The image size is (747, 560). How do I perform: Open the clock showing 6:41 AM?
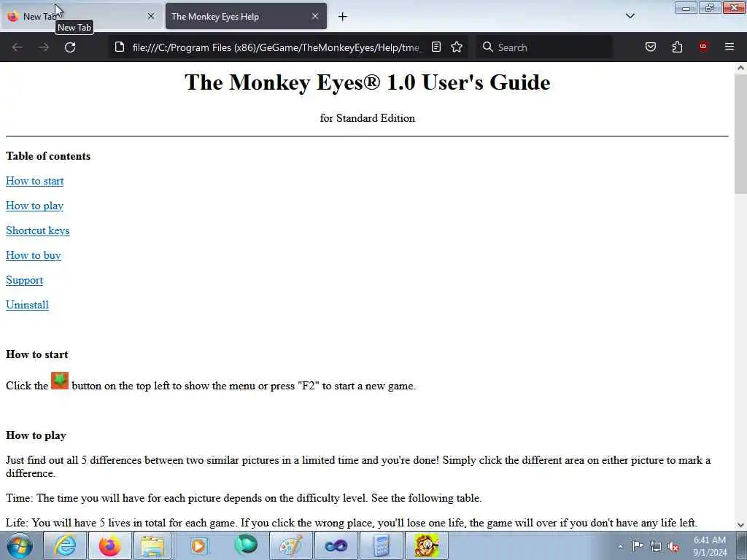coord(710,546)
